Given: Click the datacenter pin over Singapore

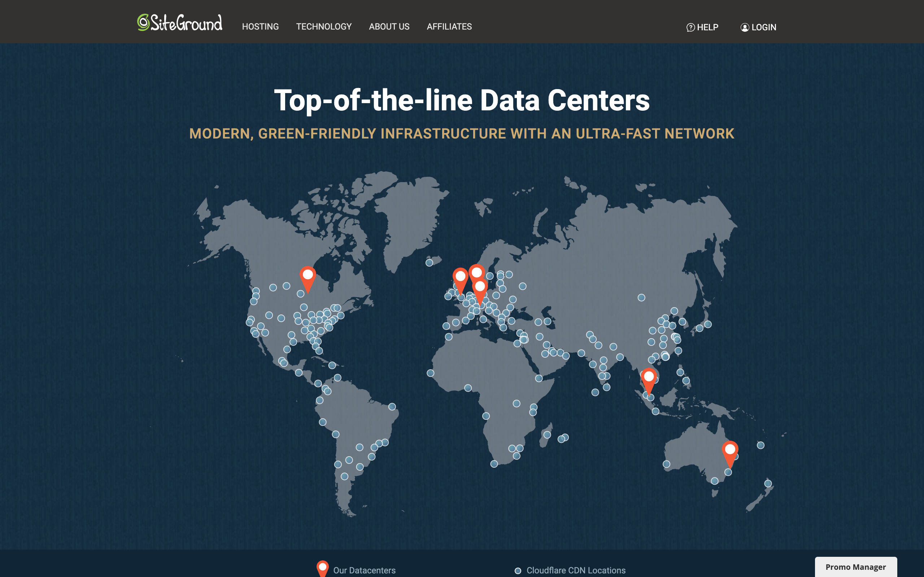Looking at the screenshot, I should click(648, 376).
